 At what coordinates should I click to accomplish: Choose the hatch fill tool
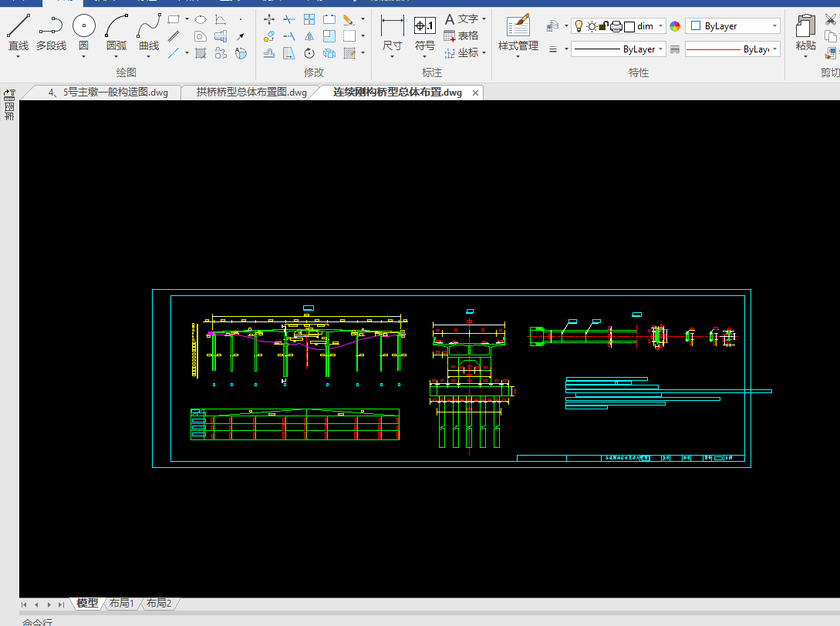[201, 53]
